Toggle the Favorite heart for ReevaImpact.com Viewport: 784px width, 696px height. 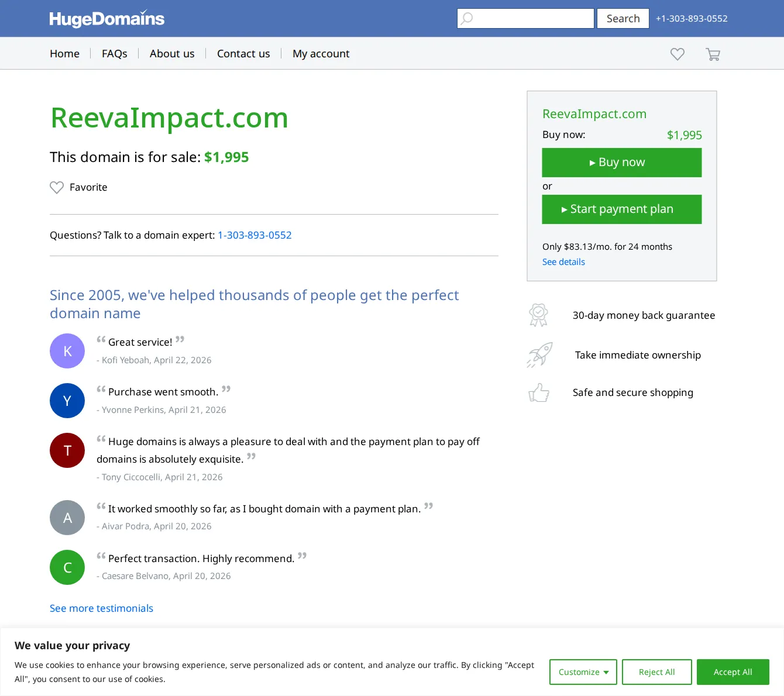(x=57, y=187)
